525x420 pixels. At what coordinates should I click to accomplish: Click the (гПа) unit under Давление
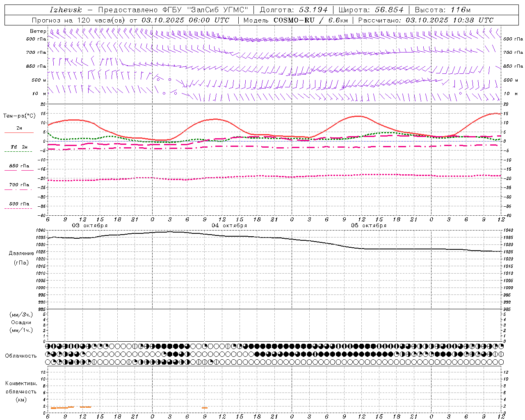coord(21,262)
